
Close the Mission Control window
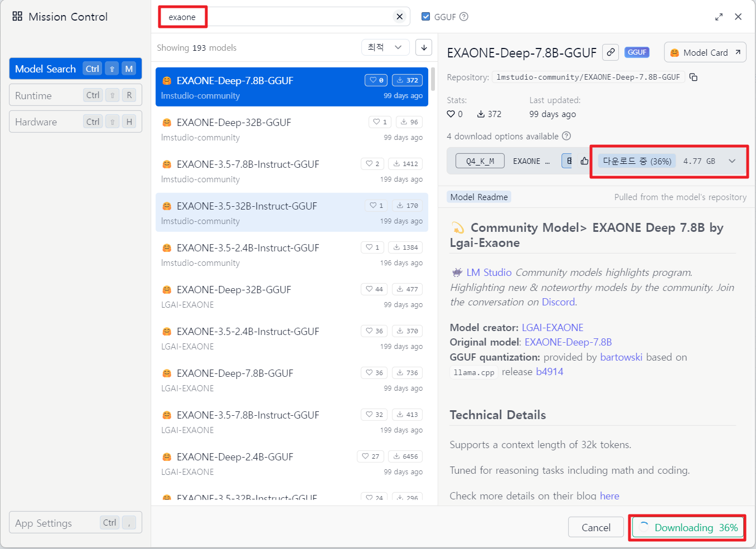(x=738, y=17)
